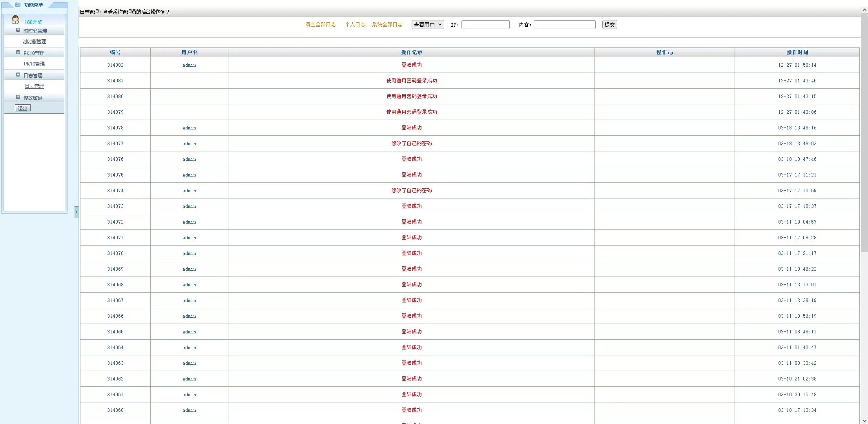Switch to the 系统全部日志 view
The image size is (868, 424).
point(387,25)
